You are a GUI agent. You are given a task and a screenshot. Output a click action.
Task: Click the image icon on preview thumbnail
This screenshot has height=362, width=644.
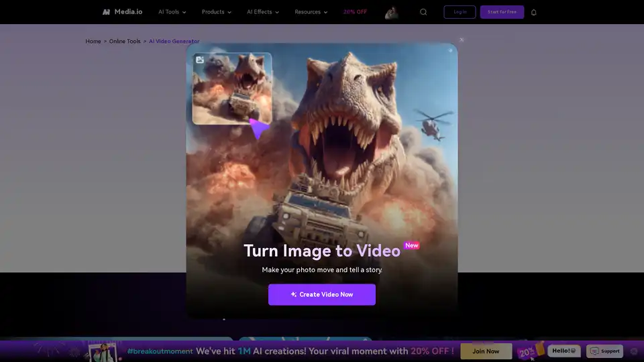tap(200, 60)
